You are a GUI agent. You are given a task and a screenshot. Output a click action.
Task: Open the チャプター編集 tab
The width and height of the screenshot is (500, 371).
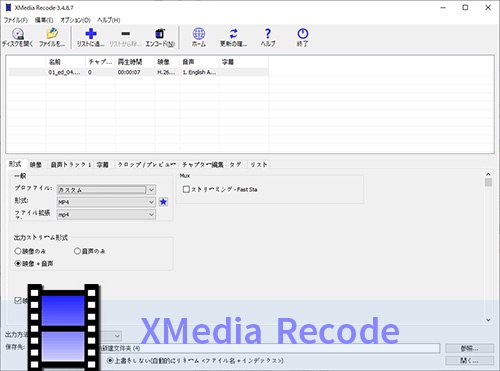203,164
